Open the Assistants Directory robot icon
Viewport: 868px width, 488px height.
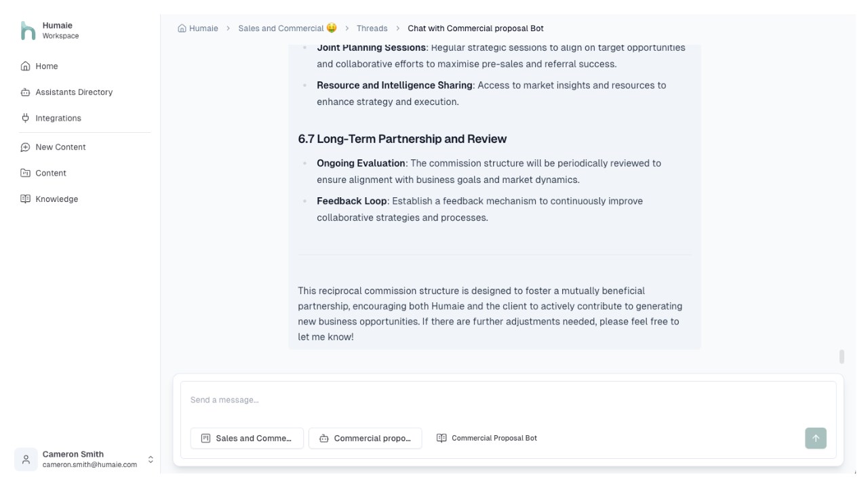coord(26,92)
